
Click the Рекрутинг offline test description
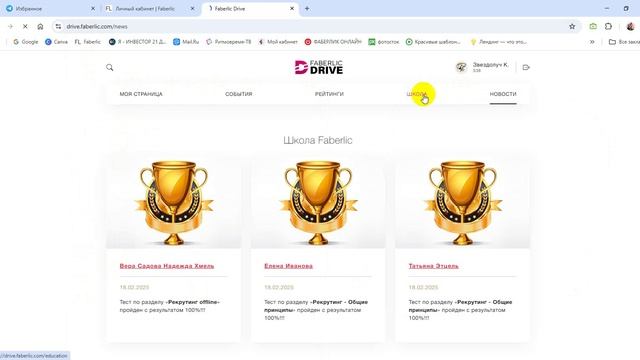pos(169,306)
